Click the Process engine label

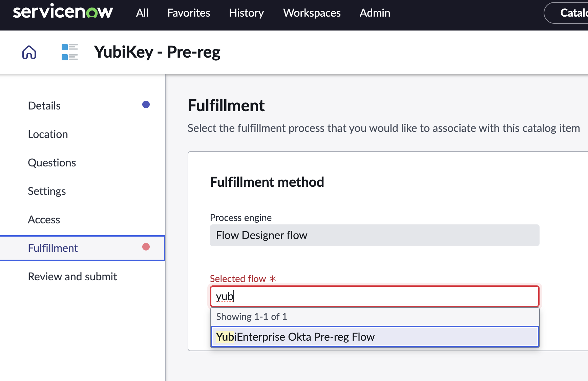[x=241, y=218]
